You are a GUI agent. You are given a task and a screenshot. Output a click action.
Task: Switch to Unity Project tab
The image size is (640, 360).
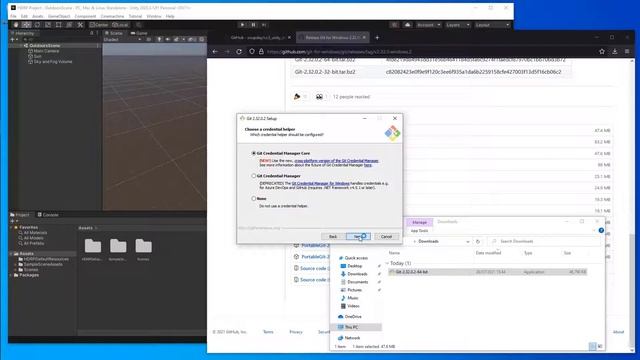pos(20,215)
